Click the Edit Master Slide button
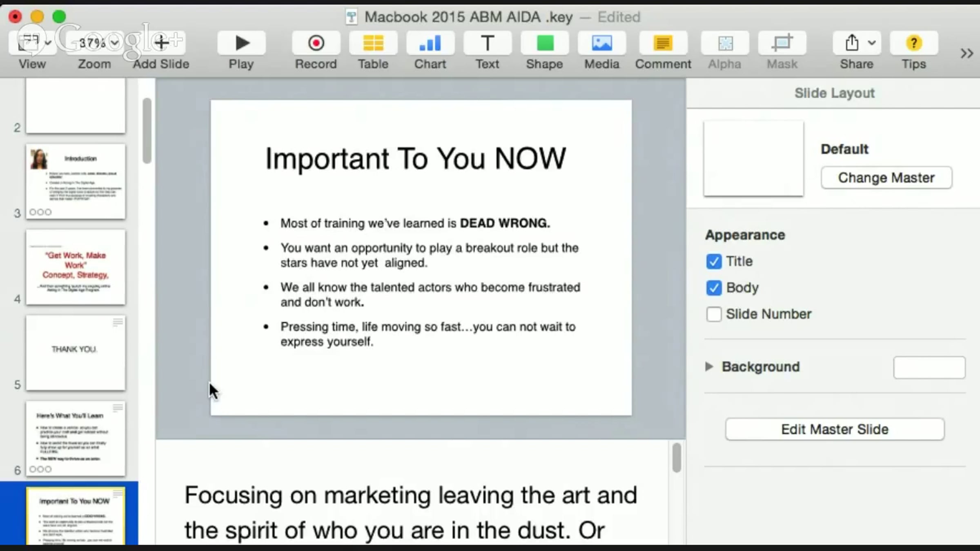The image size is (980, 551). pos(835,429)
